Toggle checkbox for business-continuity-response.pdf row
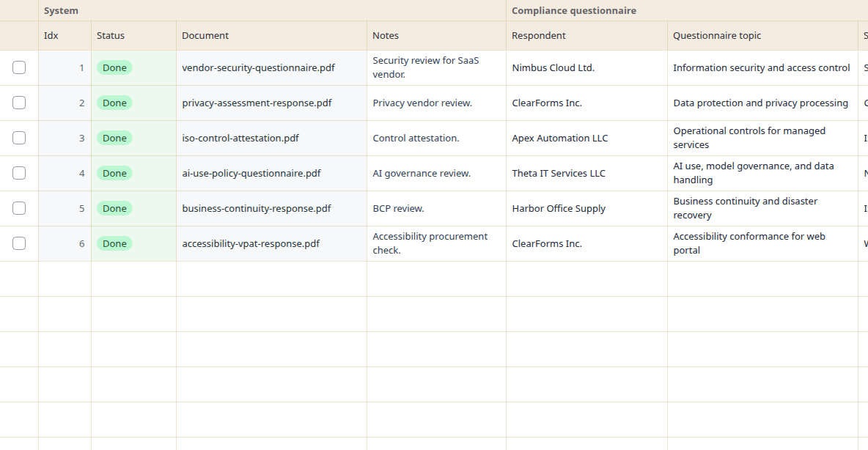 pos(19,208)
